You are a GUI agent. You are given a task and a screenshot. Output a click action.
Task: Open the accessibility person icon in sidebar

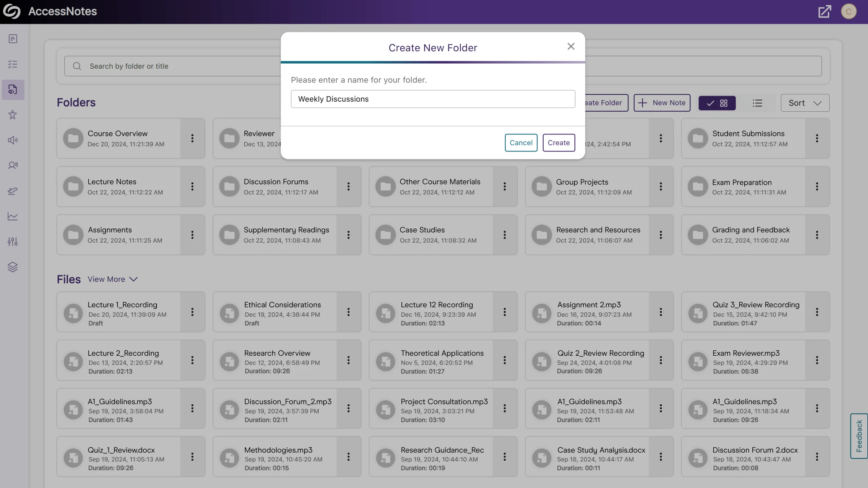click(13, 115)
